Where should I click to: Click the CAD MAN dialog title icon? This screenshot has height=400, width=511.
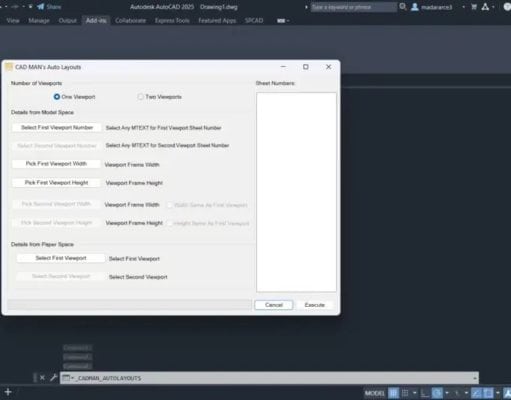tap(9, 67)
